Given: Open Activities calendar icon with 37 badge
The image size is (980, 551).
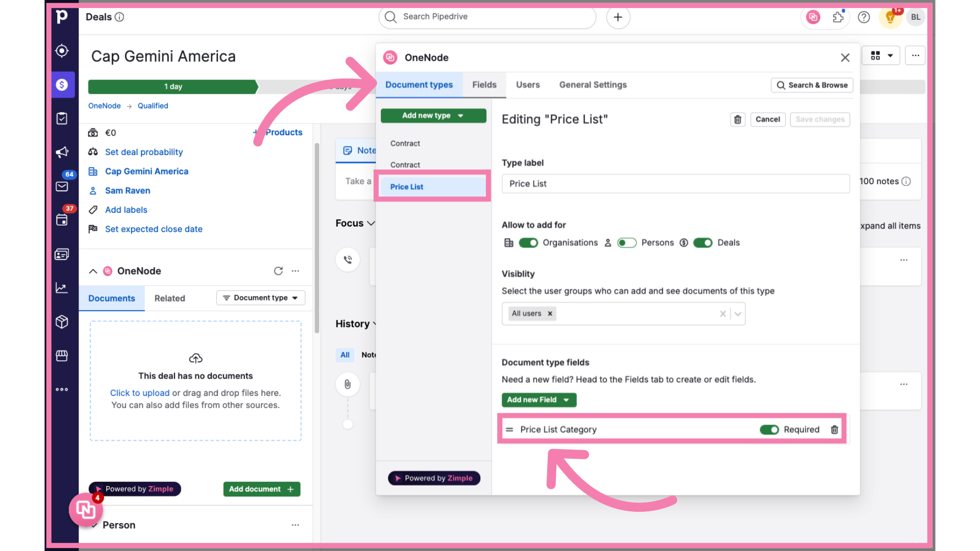Looking at the screenshot, I should coord(62,220).
